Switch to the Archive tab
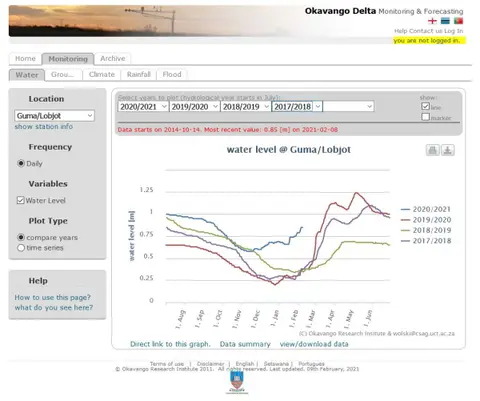Screen dimensions: 480x401 click(x=113, y=59)
